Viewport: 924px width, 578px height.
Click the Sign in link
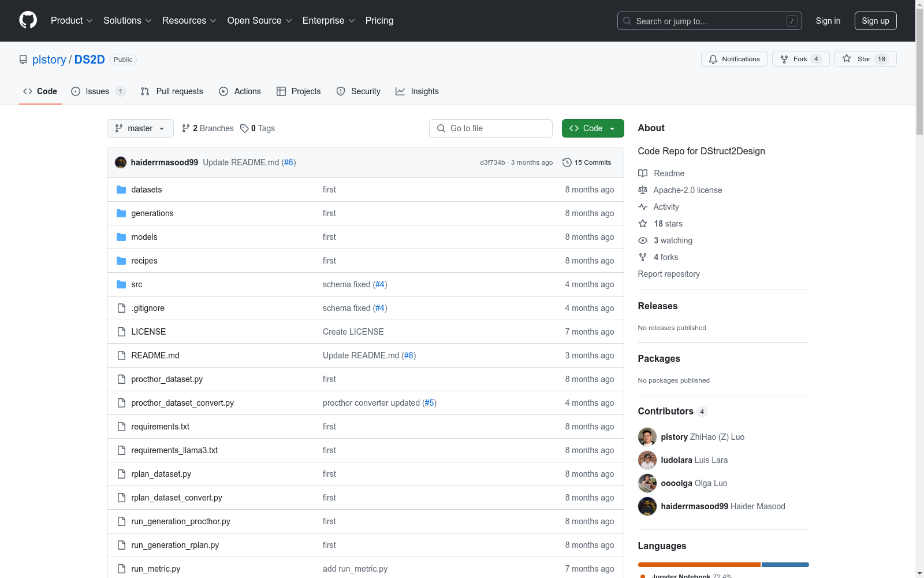pyautogui.click(x=828, y=21)
